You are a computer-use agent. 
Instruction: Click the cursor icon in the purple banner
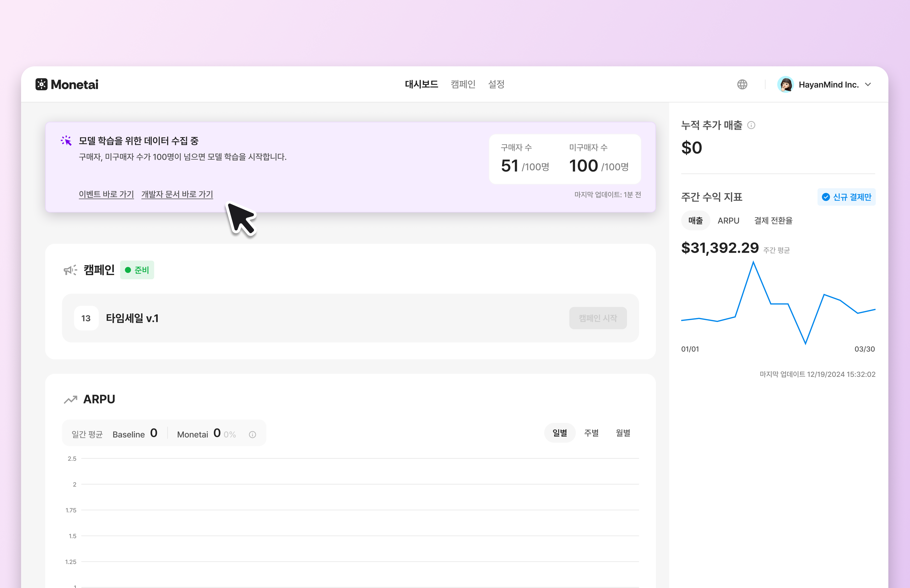[66, 141]
